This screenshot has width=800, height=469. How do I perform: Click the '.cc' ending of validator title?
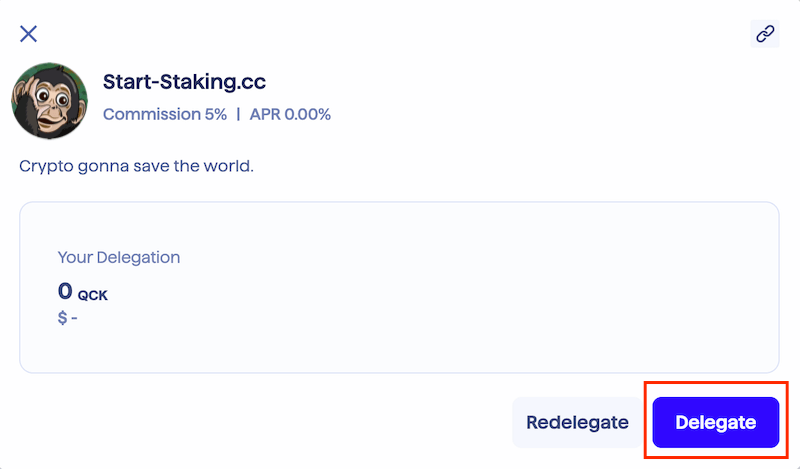(x=252, y=82)
